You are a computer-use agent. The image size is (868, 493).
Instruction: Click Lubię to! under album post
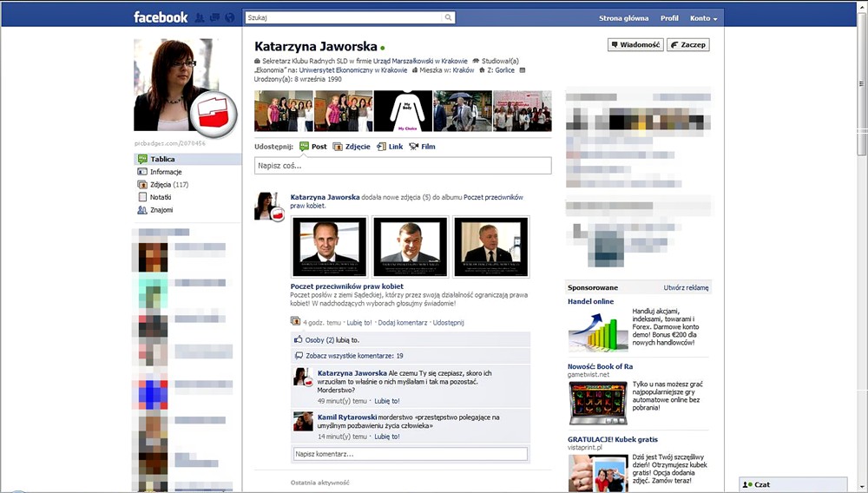[359, 322]
